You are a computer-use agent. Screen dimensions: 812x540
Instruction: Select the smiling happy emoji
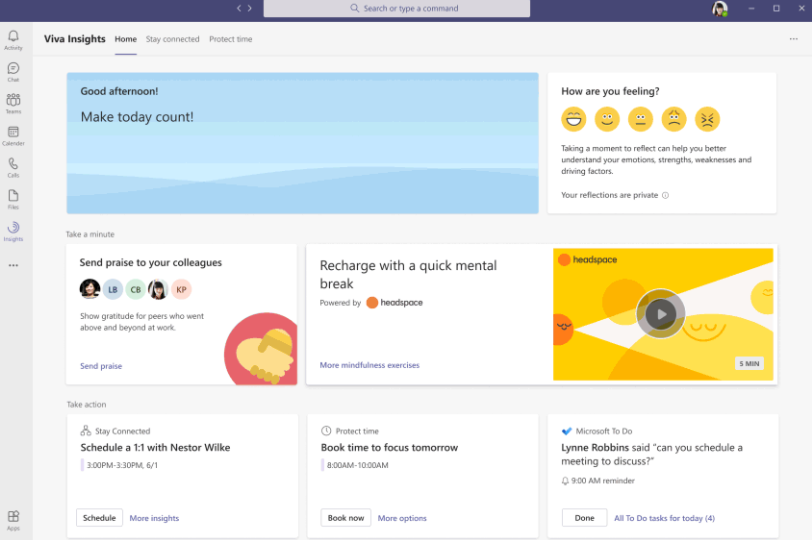[x=607, y=119]
